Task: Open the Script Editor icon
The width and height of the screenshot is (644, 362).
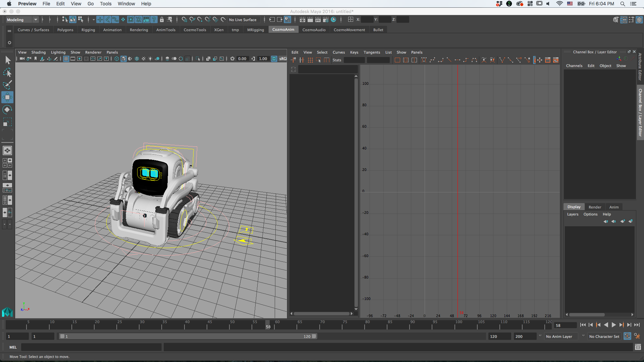Action: pyautogui.click(x=638, y=347)
